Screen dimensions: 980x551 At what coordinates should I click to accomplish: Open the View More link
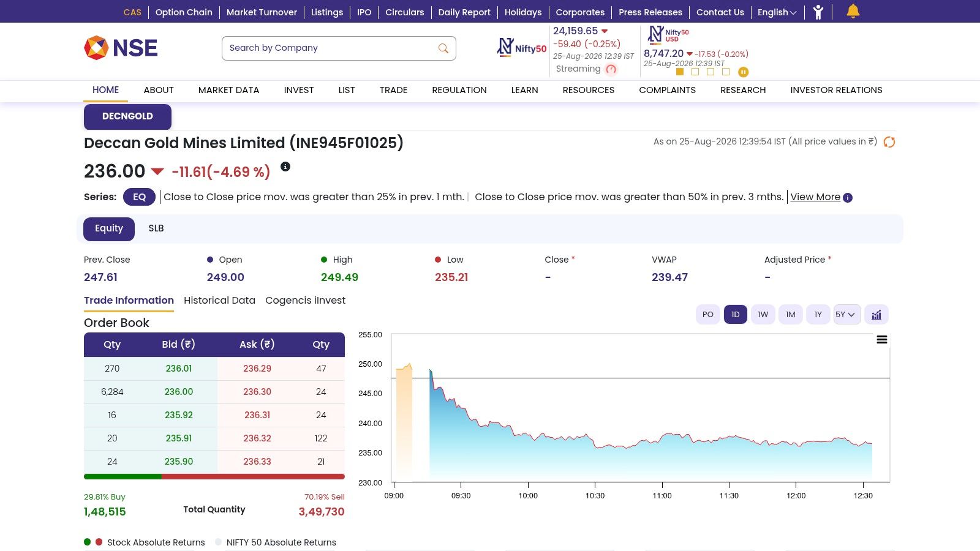(815, 197)
